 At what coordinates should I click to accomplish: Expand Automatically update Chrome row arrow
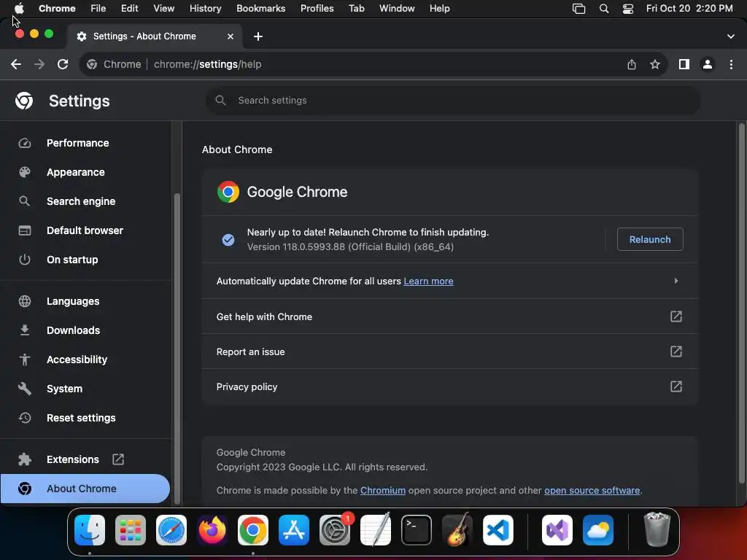tap(676, 281)
